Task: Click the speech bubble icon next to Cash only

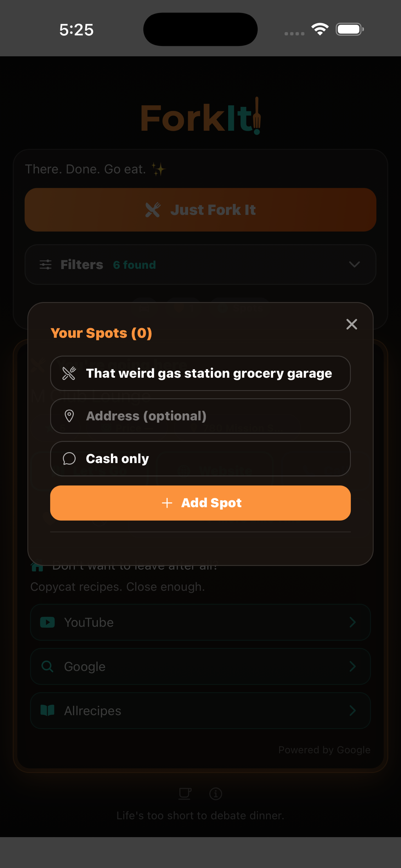Action: coord(68,459)
